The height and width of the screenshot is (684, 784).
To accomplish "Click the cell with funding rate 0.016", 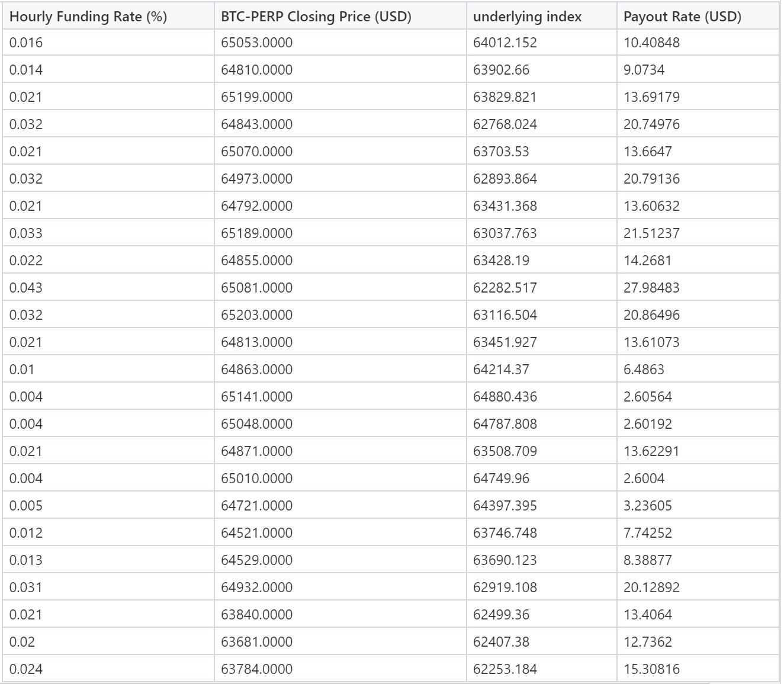I will 26,43.
